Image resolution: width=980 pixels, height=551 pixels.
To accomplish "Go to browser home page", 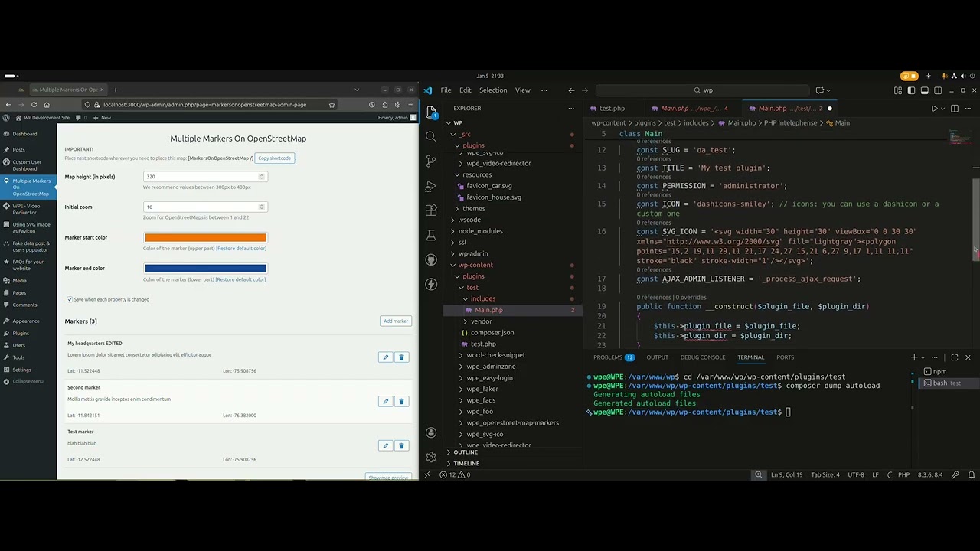I will coord(47,105).
